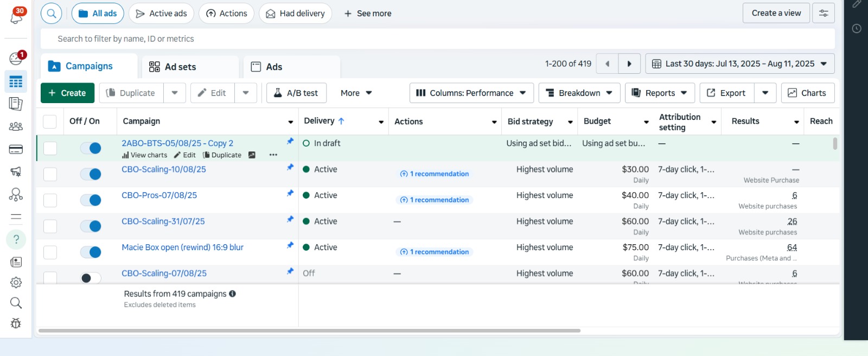Open three-dots menu on 2ABO-BTS row
This screenshot has width=868, height=356.
273,155
